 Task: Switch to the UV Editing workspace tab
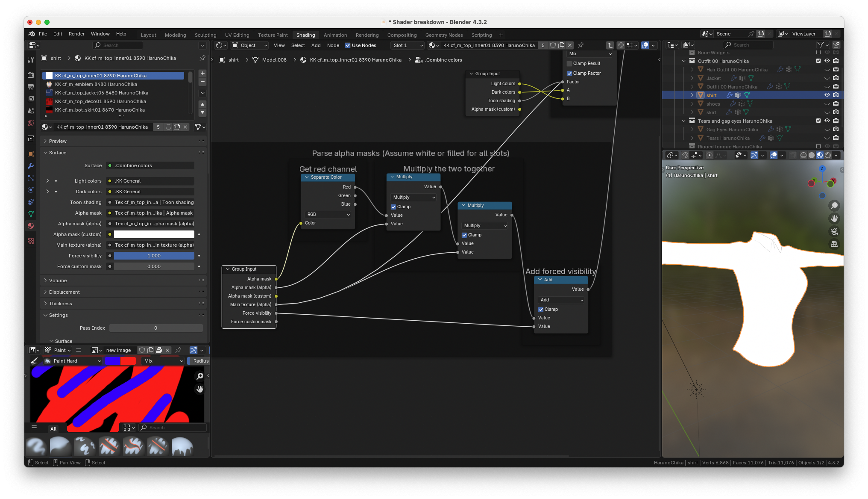coord(237,35)
